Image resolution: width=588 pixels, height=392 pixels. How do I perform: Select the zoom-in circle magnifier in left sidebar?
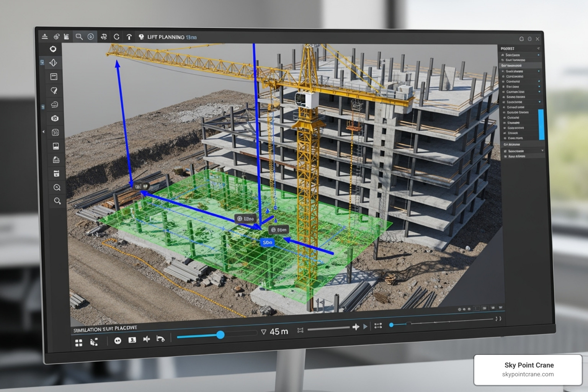tap(57, 188)
